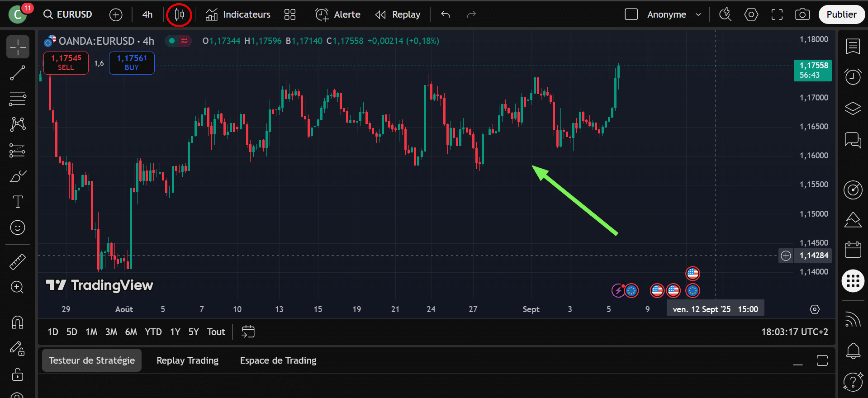Click the EURUSD symbol search field
Viewport: 868px width, 398px height.
click(69, 14)
